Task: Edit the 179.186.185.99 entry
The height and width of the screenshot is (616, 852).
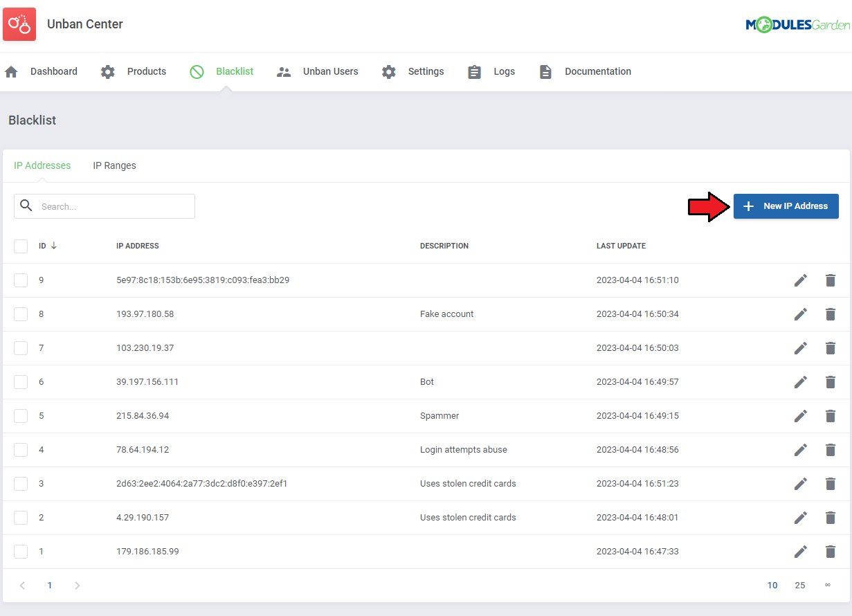Action: pyautogui.click(x=801, y=552)
